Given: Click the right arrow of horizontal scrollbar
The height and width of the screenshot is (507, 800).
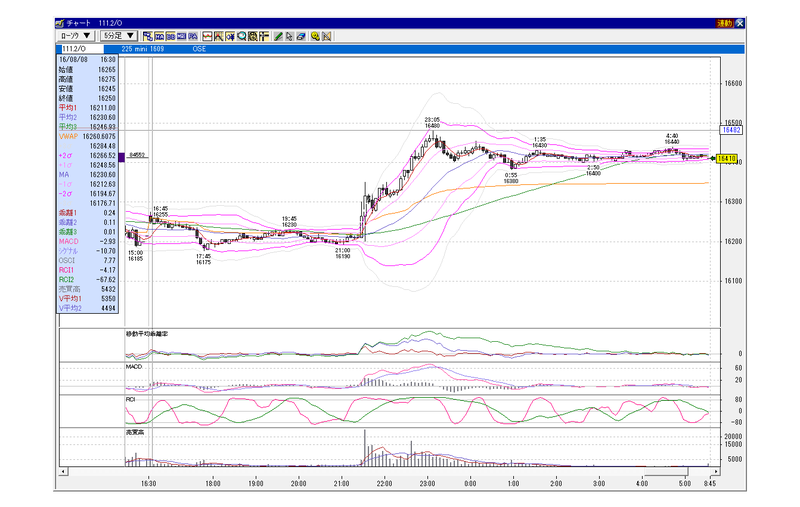Looking at the screenshot, I should [716, 471].
